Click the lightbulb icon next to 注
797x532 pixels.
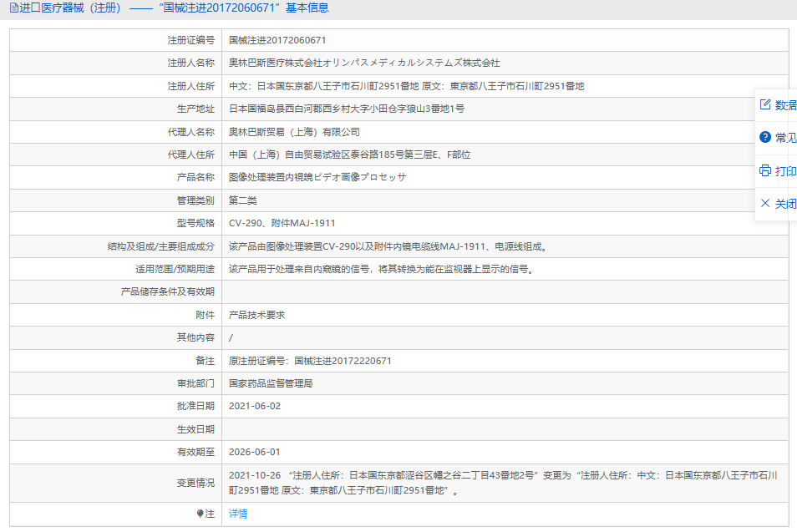201,514
